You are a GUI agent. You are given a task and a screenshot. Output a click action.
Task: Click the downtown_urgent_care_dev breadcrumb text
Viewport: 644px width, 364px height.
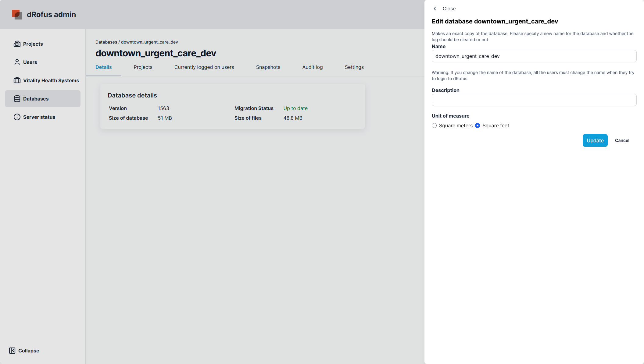[149, 42]
